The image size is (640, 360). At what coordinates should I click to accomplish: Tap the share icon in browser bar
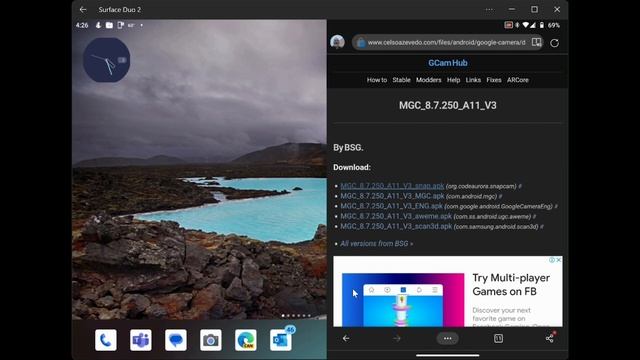(x=549, y=338)
